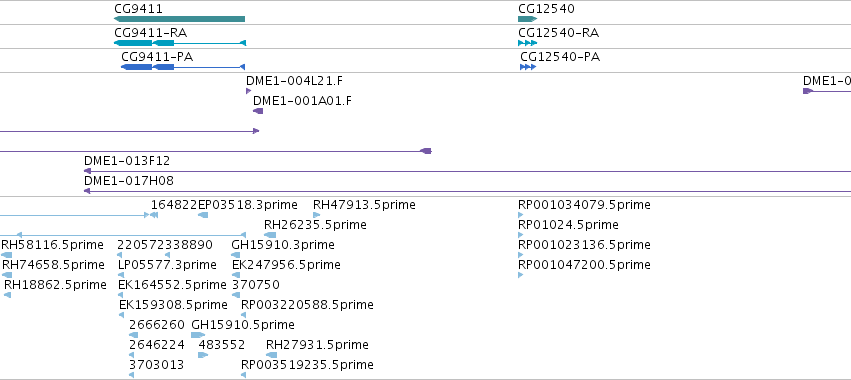Click the RP001047200.5prime arrow marker
Screen dimensions: 851x380
[520, 275]
